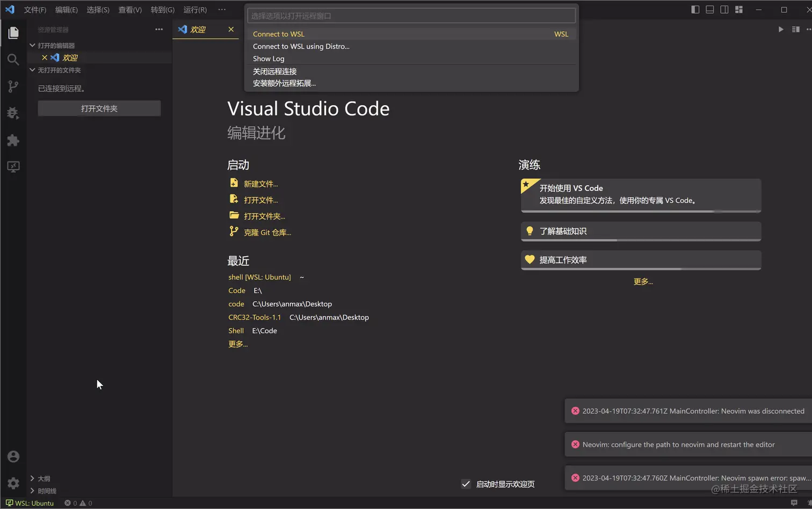
Task: Open the Search view in the Activity Bar
Action: pyautogui.click(x=13, y=59)
